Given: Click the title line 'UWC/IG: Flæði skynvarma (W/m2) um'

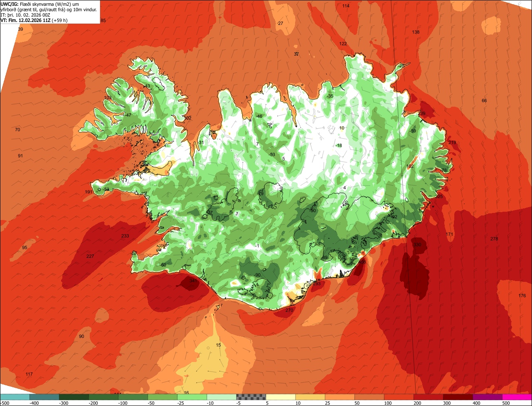Looking at the screenshot, I should [40, 4].
